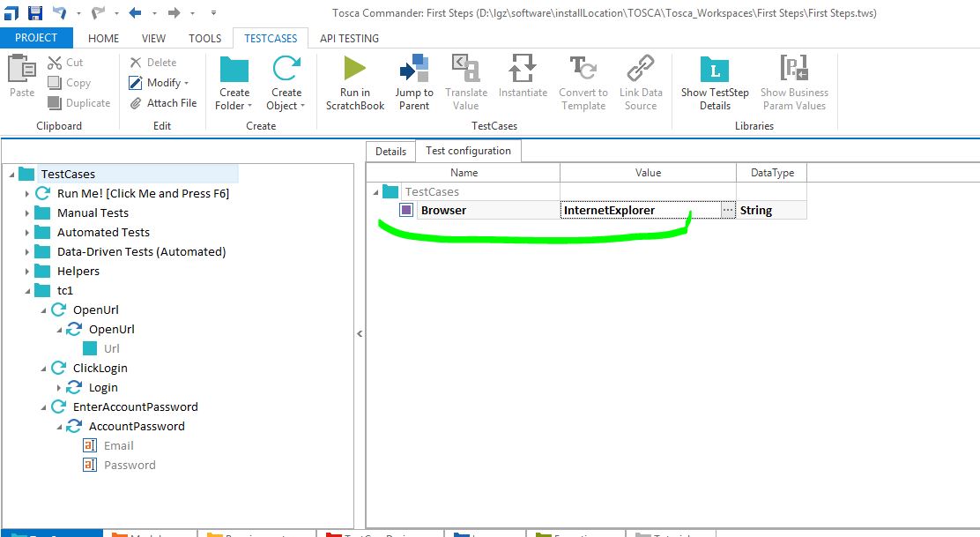Click the DataType column header
The height and width of the screenshot is (537, 980).
click(x=772, y=173)
